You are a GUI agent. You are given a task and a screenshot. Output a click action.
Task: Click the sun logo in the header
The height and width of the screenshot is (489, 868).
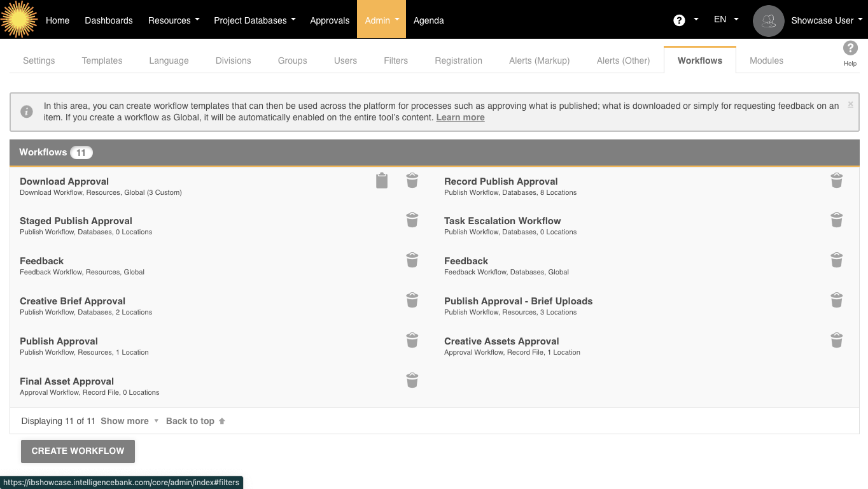click(19, 19)
